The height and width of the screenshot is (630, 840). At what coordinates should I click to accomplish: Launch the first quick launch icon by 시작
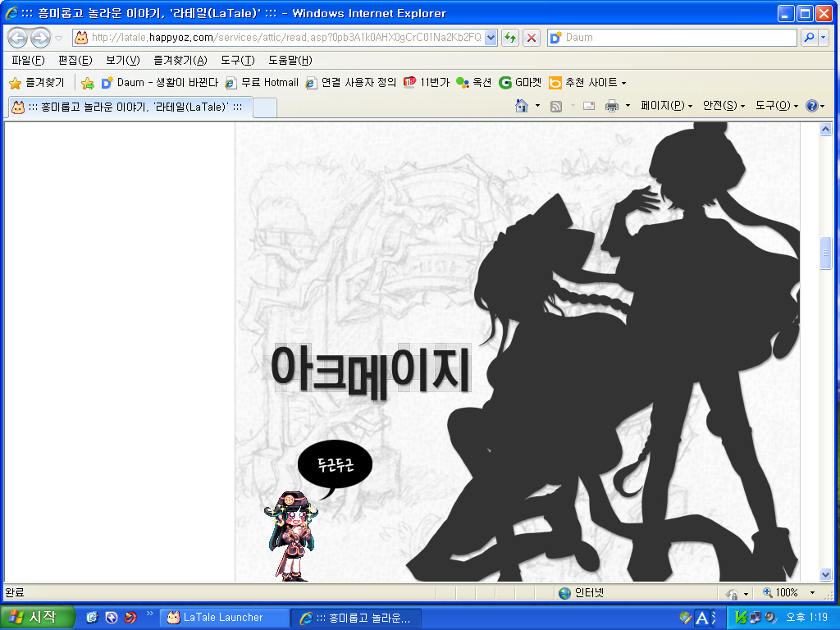[92, 617]
